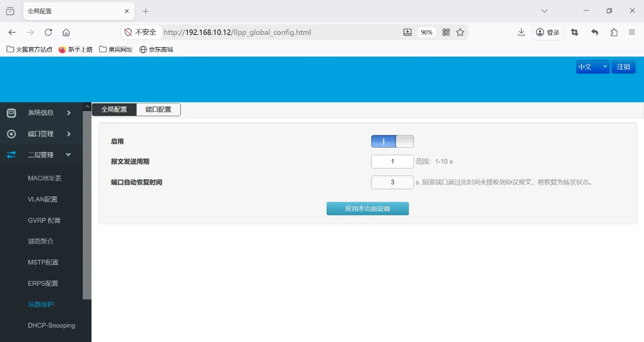Open the QR code icon in address bar
Image resolution: width=644 pixels, height=342 pixels.
click(446, 32)
